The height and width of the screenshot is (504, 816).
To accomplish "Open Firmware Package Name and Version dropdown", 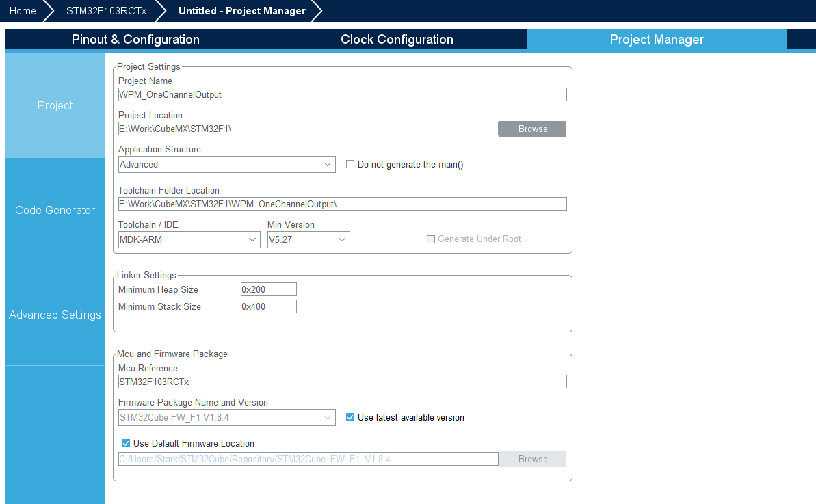I will [227, 418].
